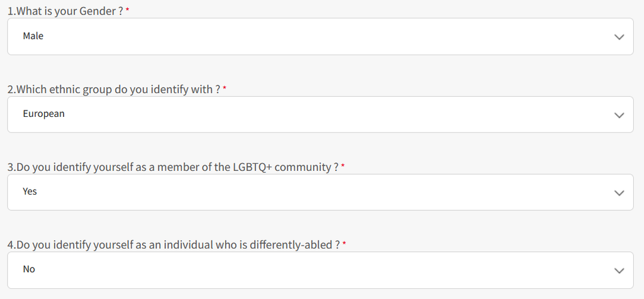This screenshot has width=644, height=299.
Task: Click the differently-abled question label
Action: [x=169, y=245]
